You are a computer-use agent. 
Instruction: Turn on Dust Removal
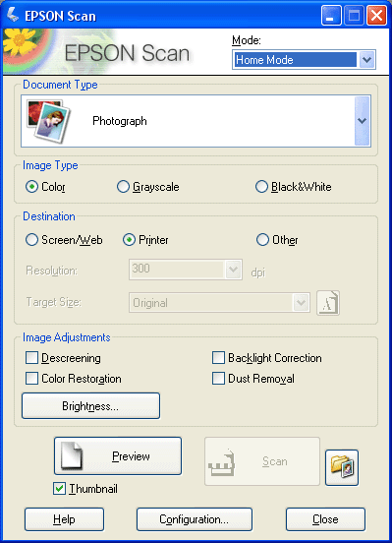(x=253, y=379)
